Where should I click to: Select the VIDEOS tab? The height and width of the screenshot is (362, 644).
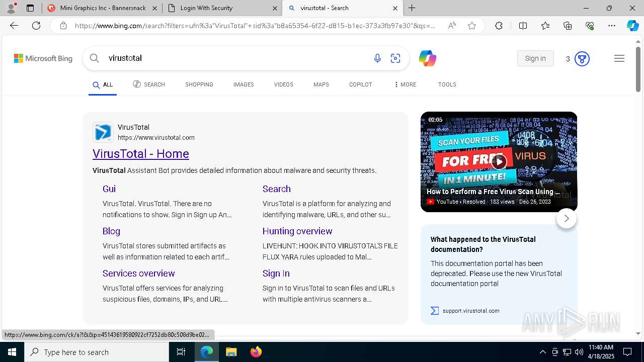pos(284,84)
